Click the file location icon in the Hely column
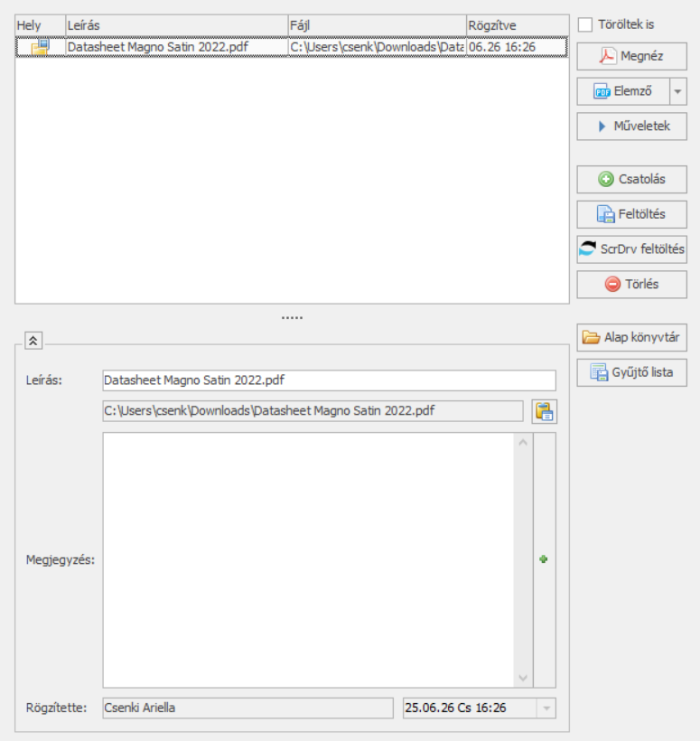 (x=41, y=47)
